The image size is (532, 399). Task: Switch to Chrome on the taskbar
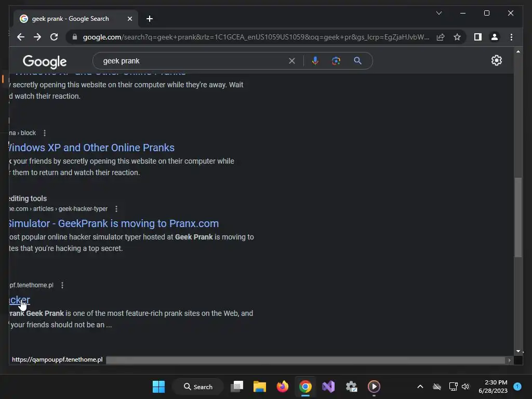tap(305, 387)
